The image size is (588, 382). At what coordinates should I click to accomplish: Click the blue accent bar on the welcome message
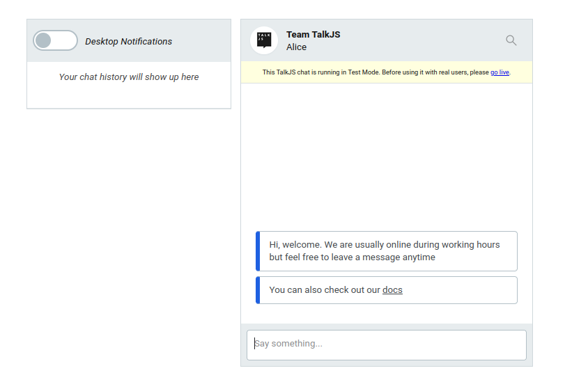coord(258,251)
